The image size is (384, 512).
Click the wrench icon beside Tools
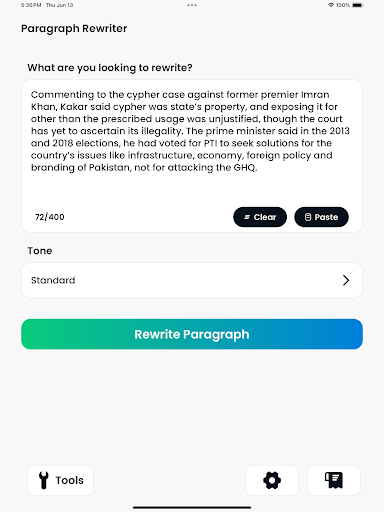[x=44, y=480]
